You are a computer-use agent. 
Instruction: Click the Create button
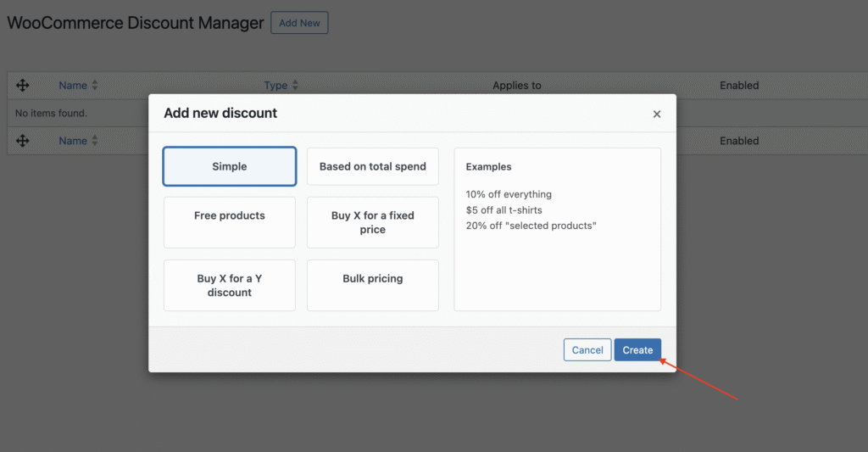pos(637,349)
